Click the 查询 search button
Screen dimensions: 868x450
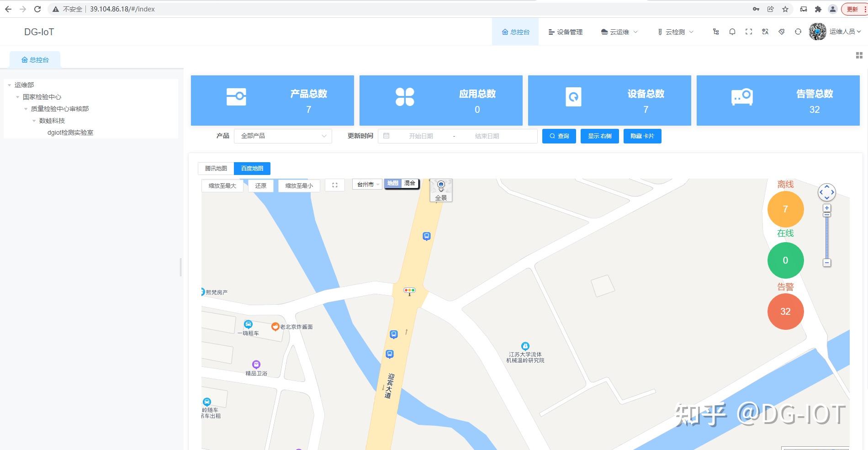pyautogui.click(x=558, y=136)
